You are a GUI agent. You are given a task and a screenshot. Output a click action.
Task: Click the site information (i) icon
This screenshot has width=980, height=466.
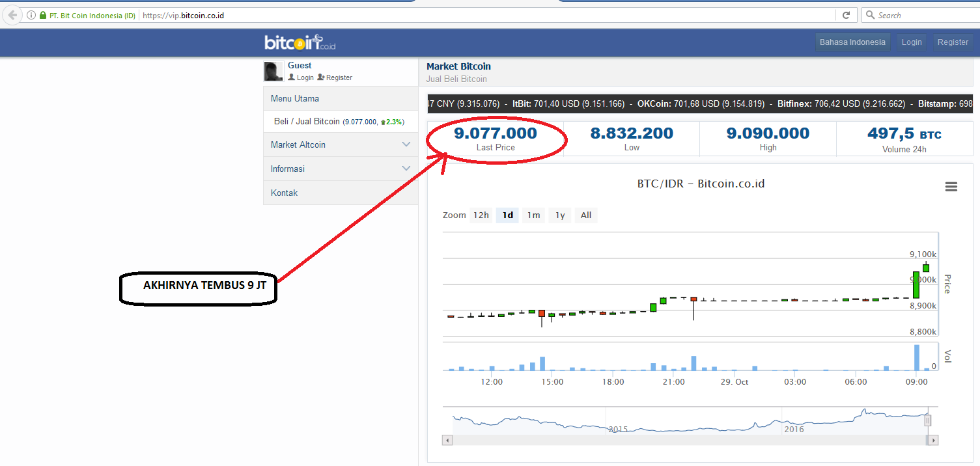point(31,15)
